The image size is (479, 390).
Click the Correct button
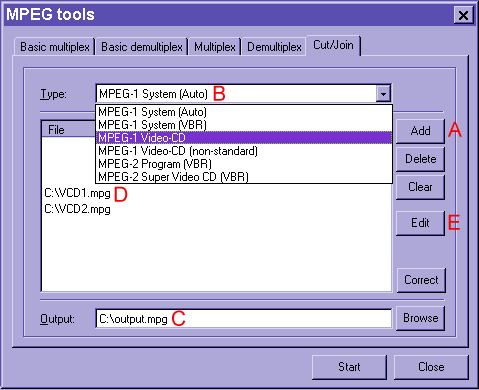tap(421, 280)
